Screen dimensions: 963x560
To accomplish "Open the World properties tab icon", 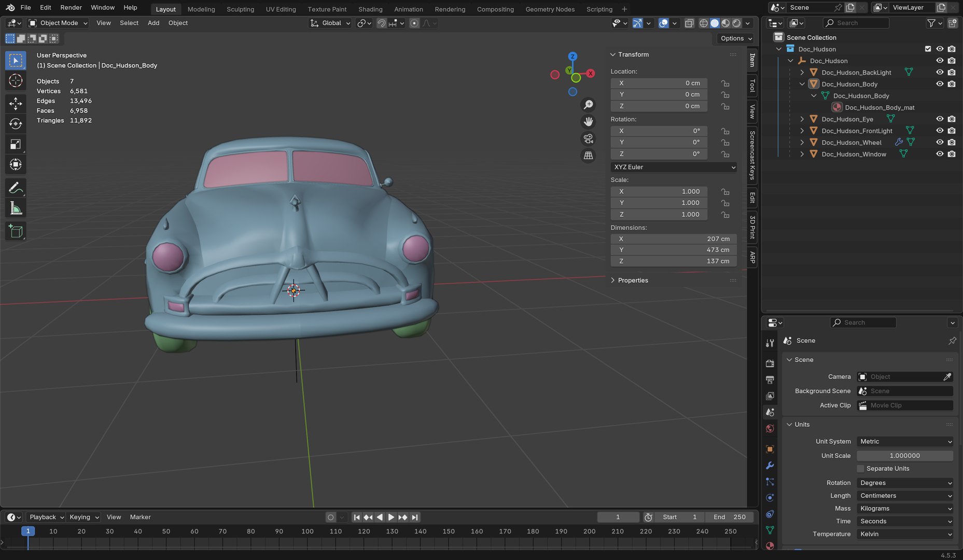I will [x=770, y=429].
